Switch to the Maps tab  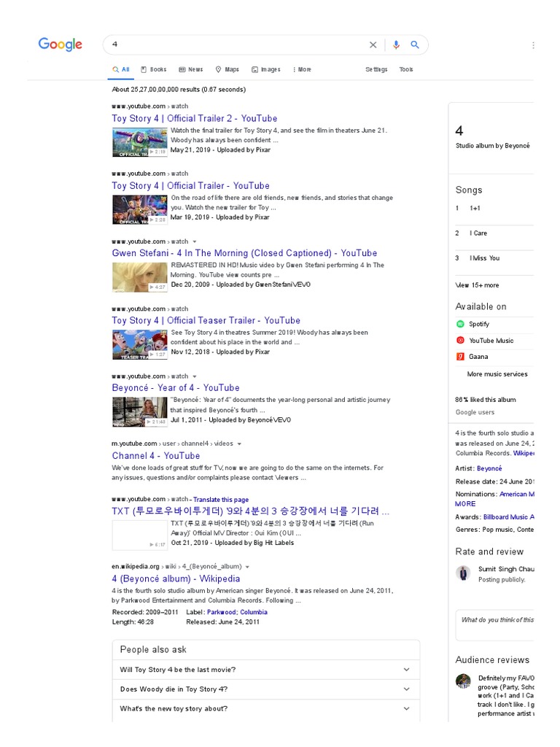pos(227,69)
